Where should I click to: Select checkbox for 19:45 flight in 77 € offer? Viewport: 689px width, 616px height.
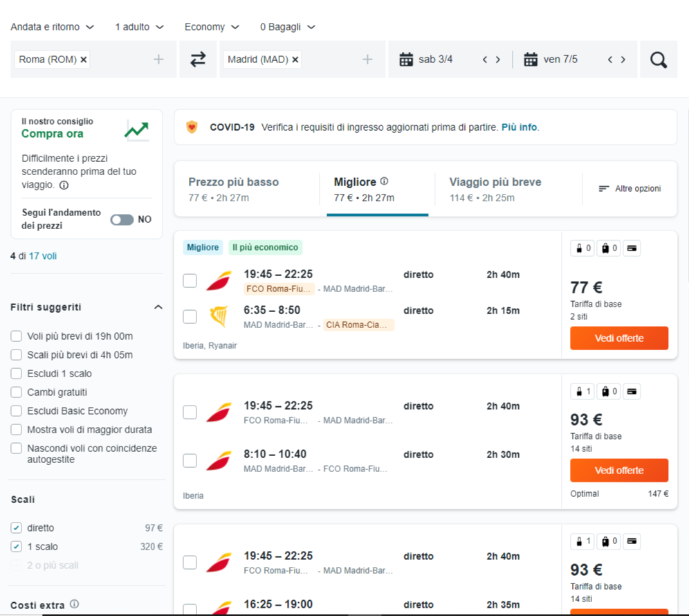[x=190, y=280]
